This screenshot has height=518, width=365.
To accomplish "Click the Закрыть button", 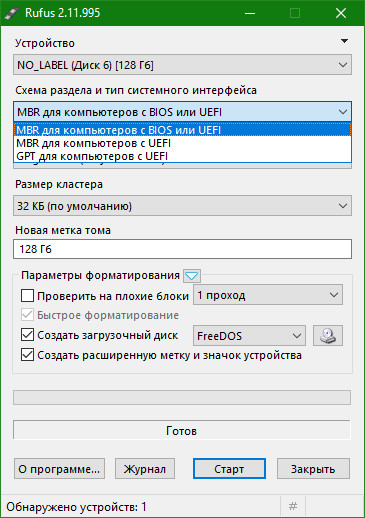I will [x=313, y=469].
